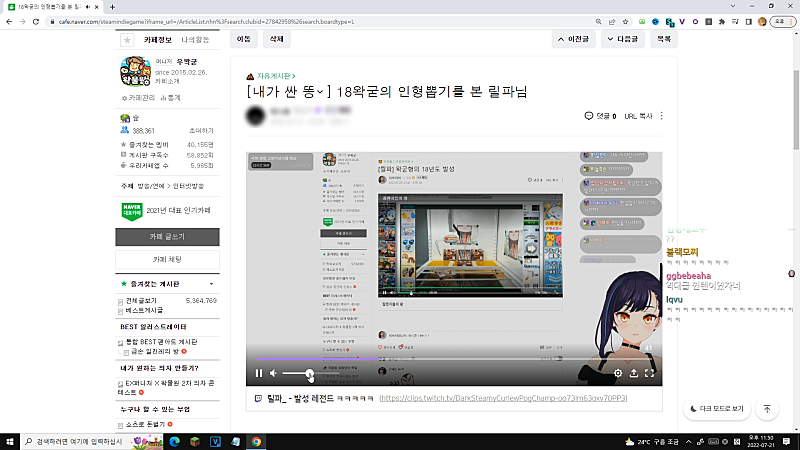Collapse the 즐겨찾는 게시판 section arrow
The image size is (800, 450).
(211, 284)
